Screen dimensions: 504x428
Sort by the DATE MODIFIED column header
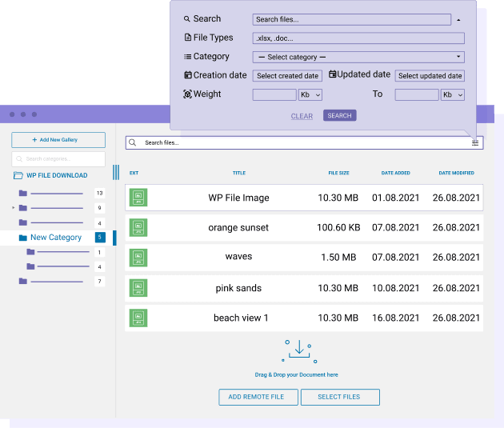coord(456,173)
